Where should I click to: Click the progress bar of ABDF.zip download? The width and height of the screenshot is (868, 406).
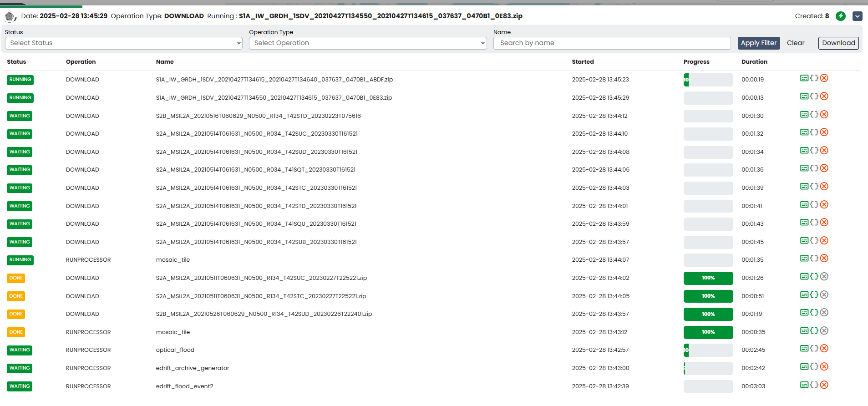pyautogui.click(x=708, y=80)
